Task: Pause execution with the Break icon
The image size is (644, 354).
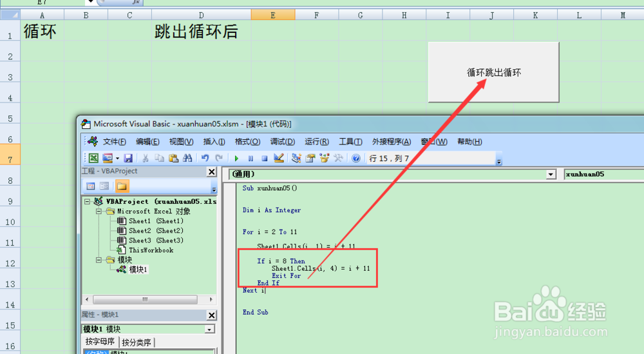Action: (251, 158)
